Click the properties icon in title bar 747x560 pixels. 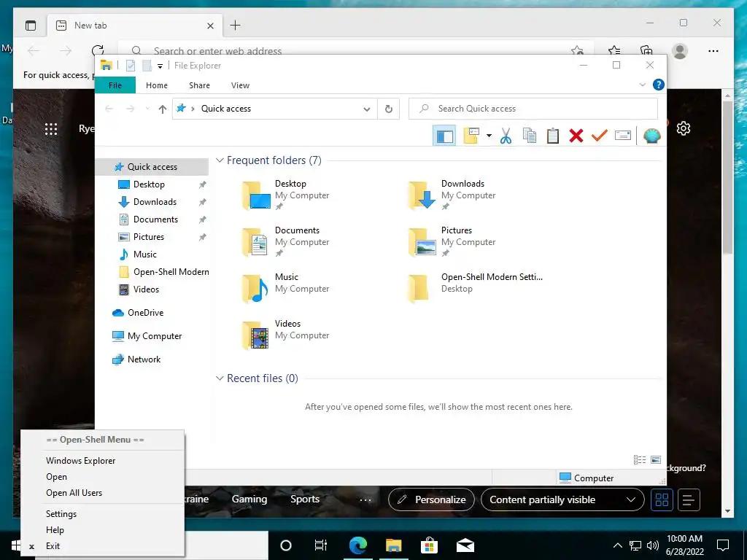point(131,66)
